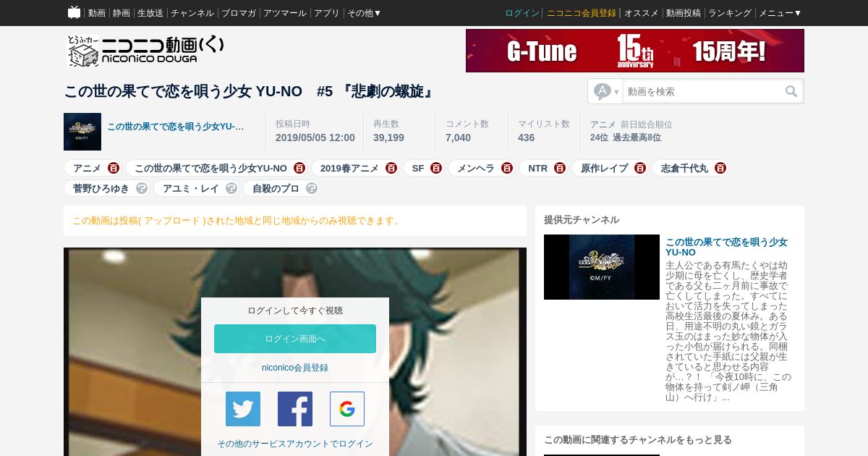Open dictionary icon beside この世の果てで恋を唄う少女YU-NO tag
868x456 pixels.
pyautogui.click(x=299, y=168)
